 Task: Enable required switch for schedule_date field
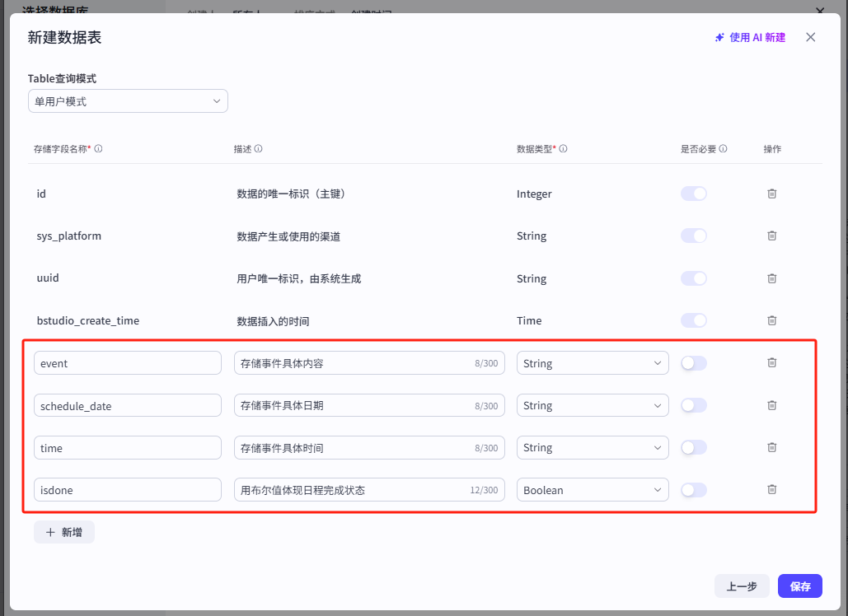tap(693, 405)
